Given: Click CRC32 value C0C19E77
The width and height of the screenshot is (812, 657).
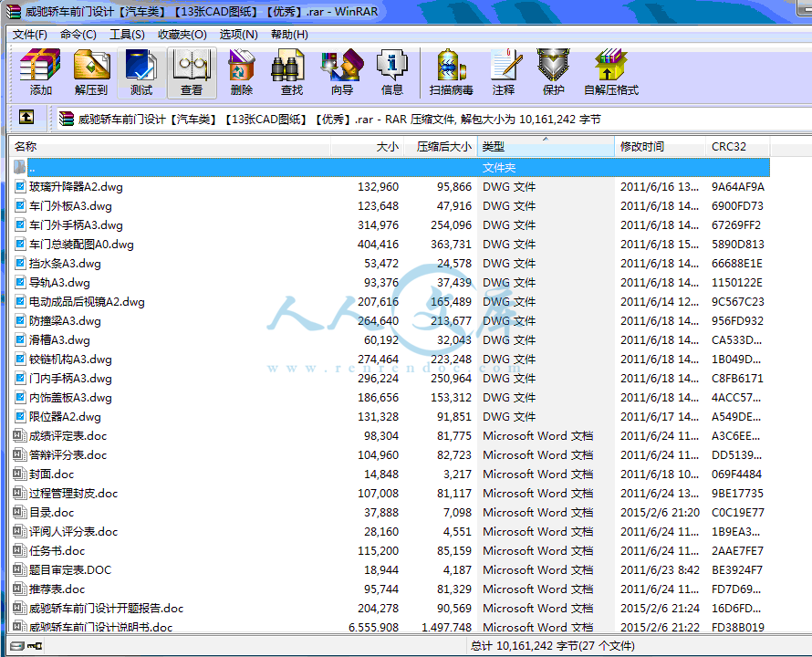Looking at the screenshot, I should pyautogui.click(x=737, y=513).
